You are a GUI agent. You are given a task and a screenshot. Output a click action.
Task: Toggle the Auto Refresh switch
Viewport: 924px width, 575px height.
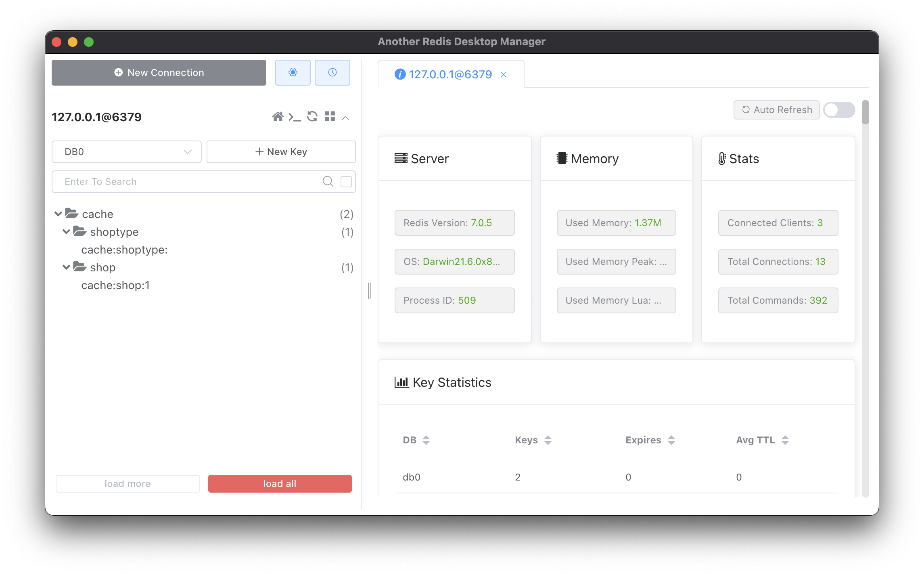(839, 110)
